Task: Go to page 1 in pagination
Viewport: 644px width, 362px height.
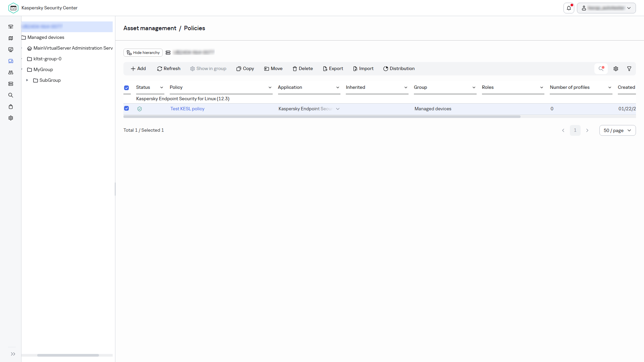Action: click(575, 130)
